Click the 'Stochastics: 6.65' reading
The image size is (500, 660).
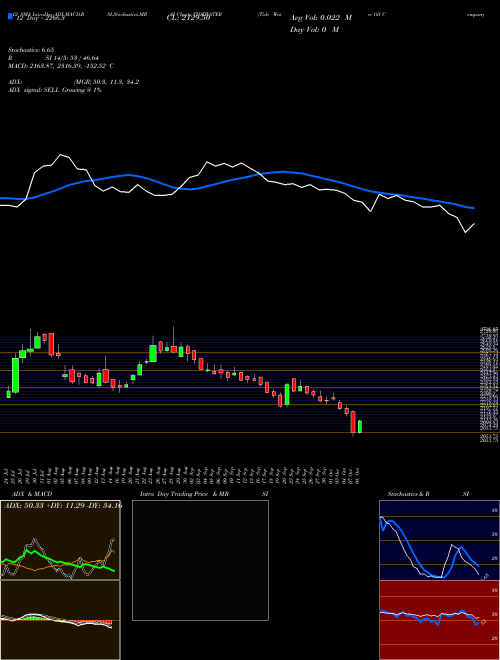(31, 50)
